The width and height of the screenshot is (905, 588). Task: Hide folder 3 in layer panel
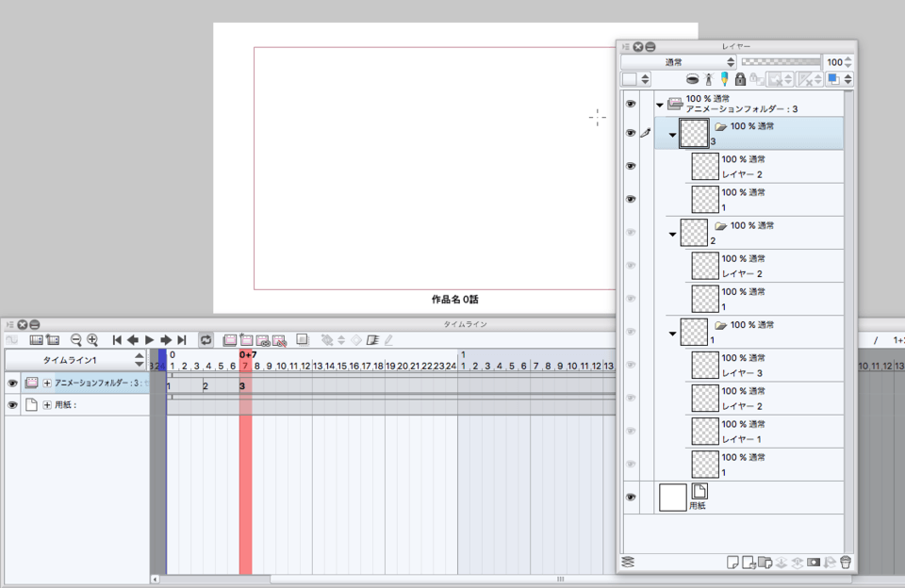pyautogui.click(x=631, y=133)
